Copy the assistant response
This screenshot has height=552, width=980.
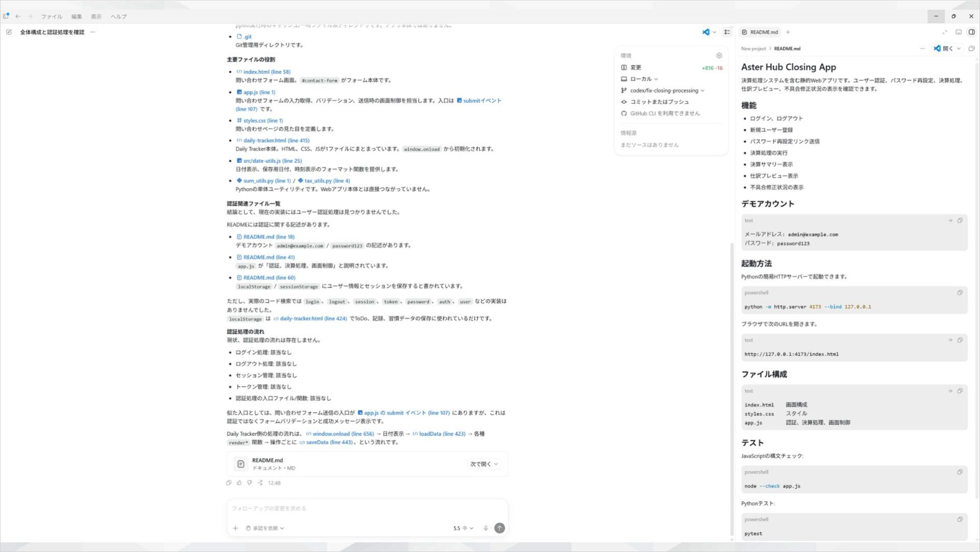click(x=229, y=483)
